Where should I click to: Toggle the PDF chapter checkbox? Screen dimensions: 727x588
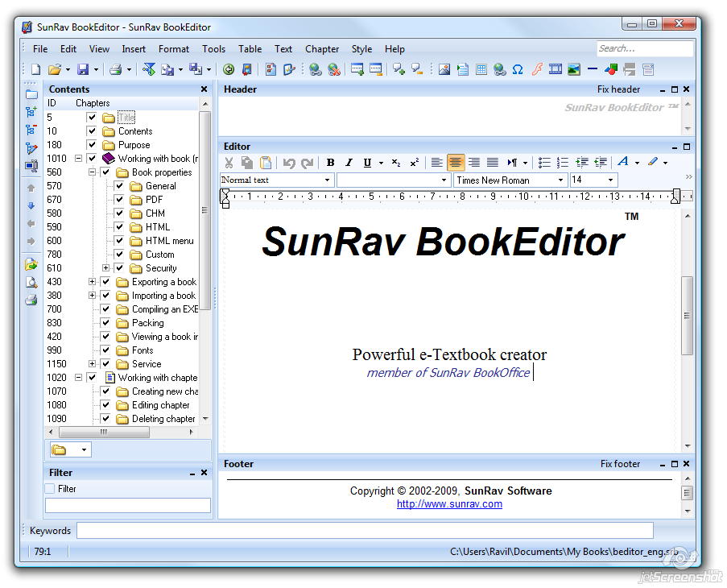pos(119,200)
